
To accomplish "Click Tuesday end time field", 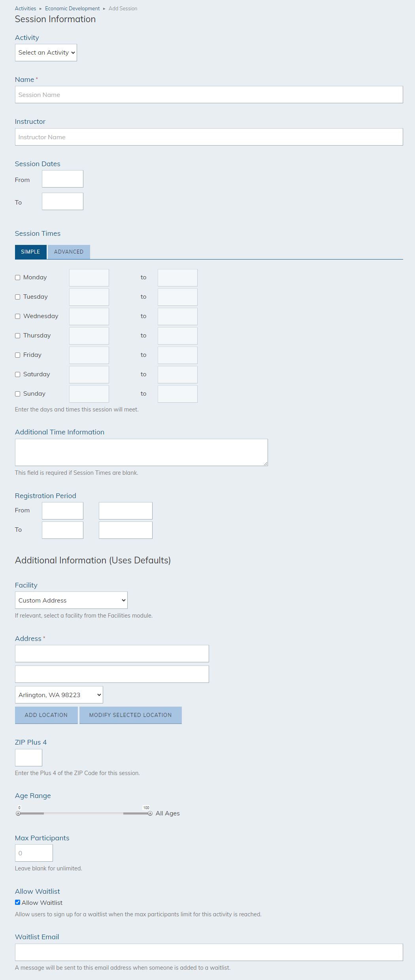I will pos(177,297).
